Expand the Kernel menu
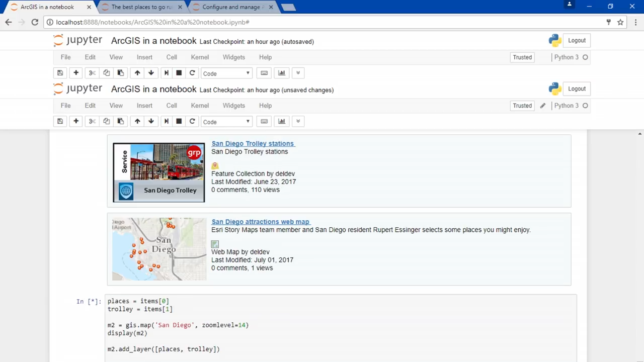This screenshot has width=644, height=362. pos(200,106)
